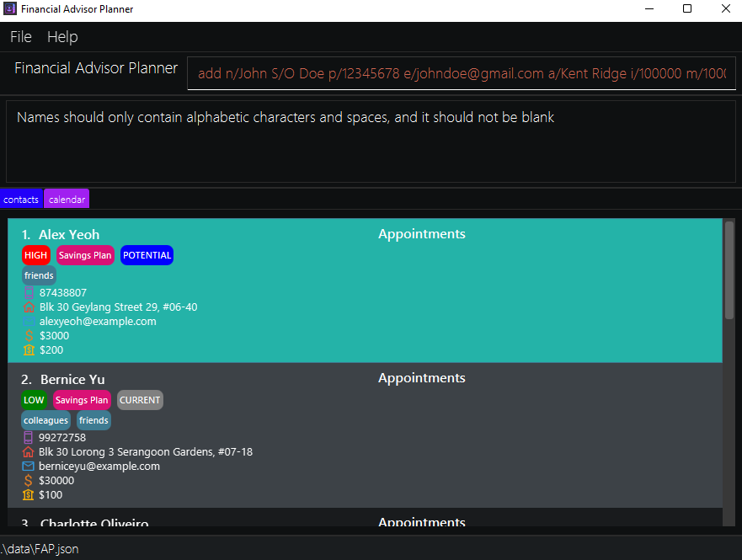The width and height of the screenshot is (742, 560).
Task: Click alexyeoh@example.com email
Action: coord(98,322)
